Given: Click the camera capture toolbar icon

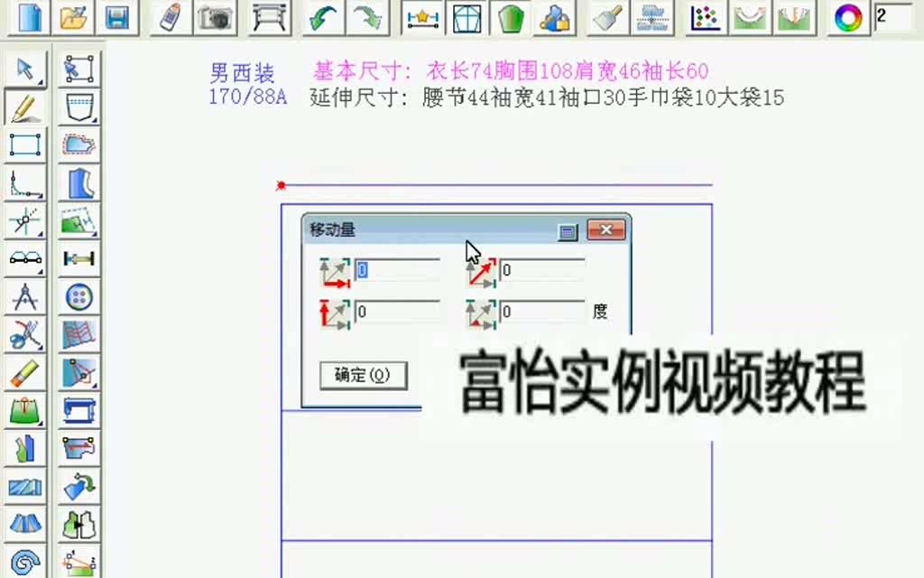Looking at the screenshot, I should click(x=214, y=16).
